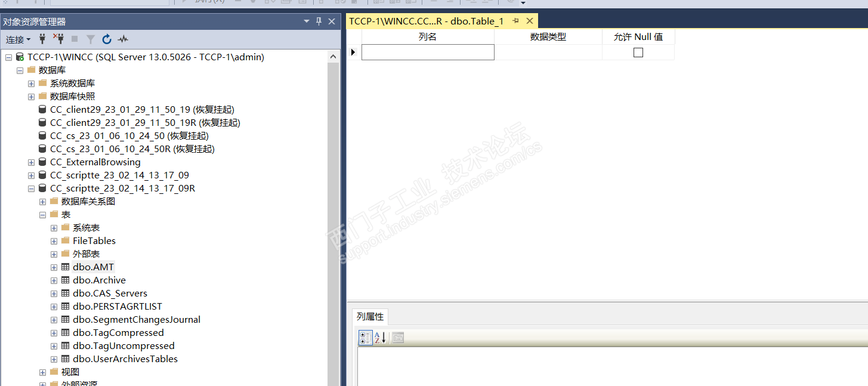This screenshot has height=386, width=868.
Task: Select CC_client29_23_01_29_11_50_19R (恢复挂起) database
Action: pos(145,123)
